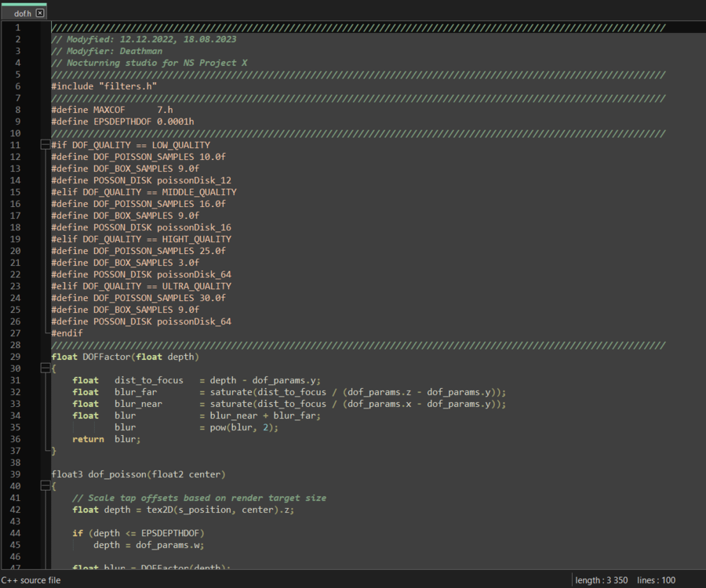
Task: Click the C++ source file status label
Action: (31, 580)
